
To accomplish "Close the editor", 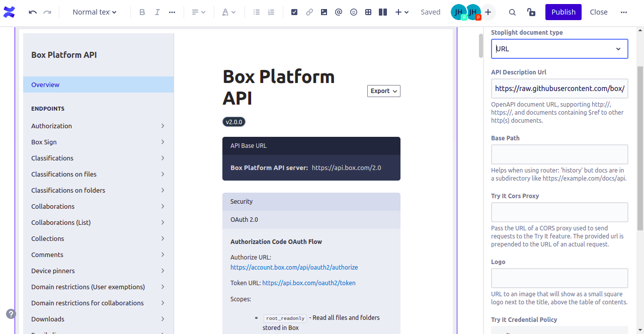I will [x=599, y=12].
